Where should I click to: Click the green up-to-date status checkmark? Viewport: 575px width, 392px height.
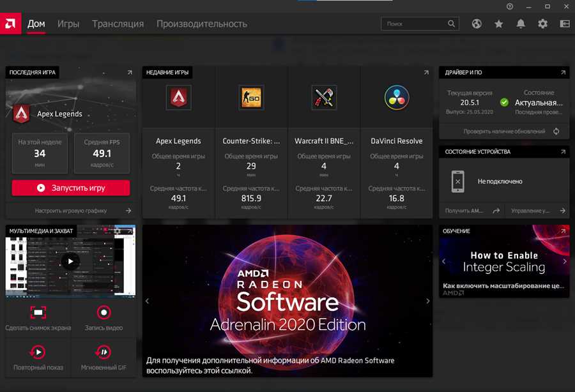505,102
